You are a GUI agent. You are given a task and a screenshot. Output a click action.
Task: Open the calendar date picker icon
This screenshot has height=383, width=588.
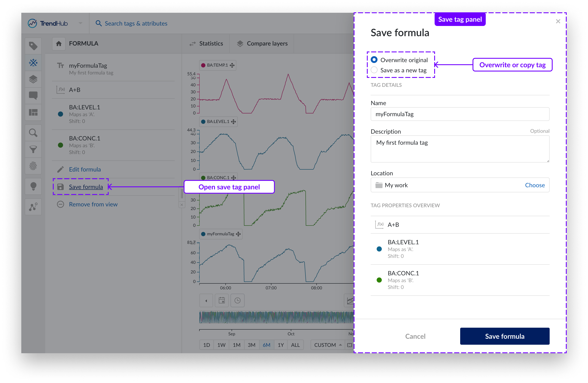click(222, 300)
